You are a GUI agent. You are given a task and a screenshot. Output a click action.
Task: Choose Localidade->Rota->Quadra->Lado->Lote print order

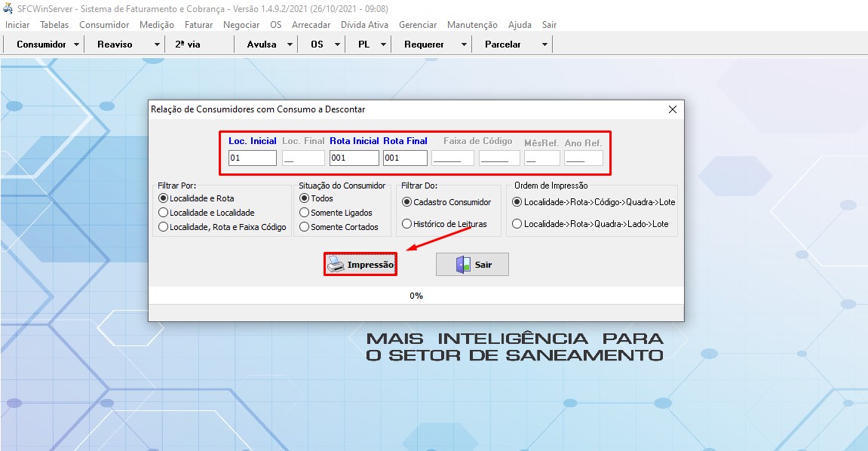point(517,224)
